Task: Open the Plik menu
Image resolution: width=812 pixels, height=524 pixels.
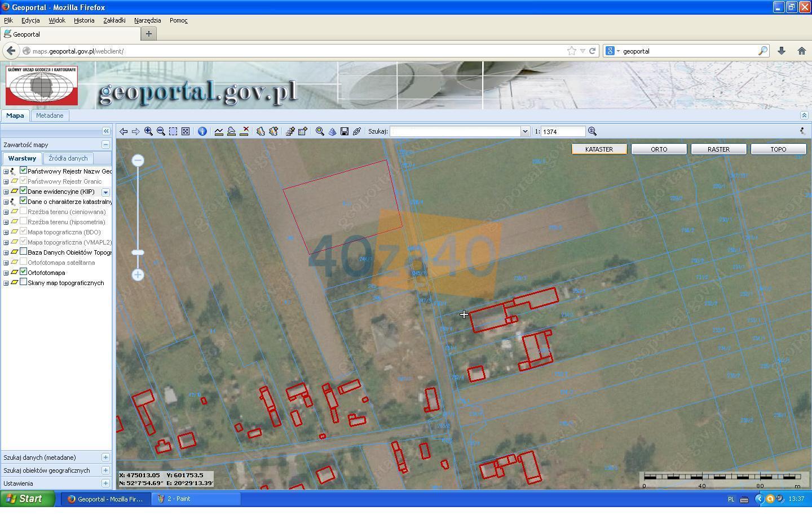Action: pos(8,20)
